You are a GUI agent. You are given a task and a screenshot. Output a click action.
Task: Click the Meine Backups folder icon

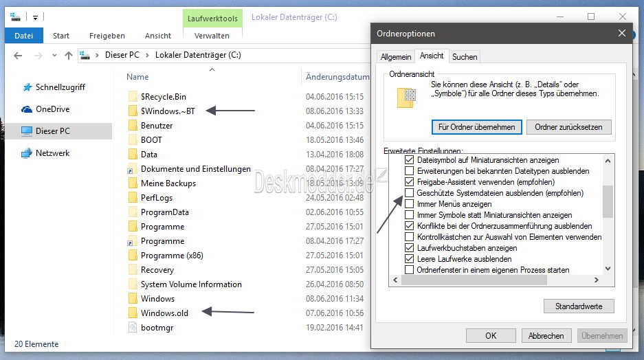click(133, 183)
